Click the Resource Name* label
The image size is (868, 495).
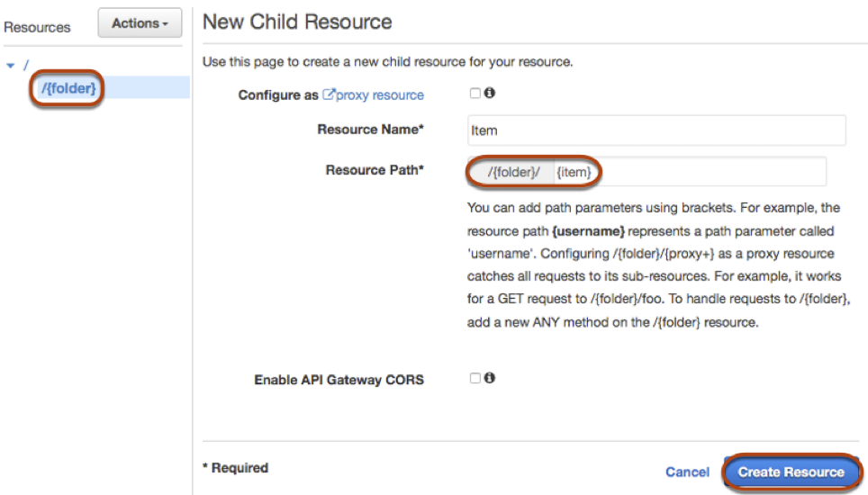point(370,130)
